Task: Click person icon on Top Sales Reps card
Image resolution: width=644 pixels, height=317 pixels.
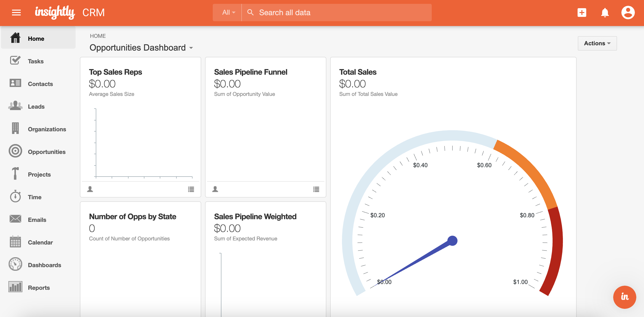Action: click(x=90, y=189)
